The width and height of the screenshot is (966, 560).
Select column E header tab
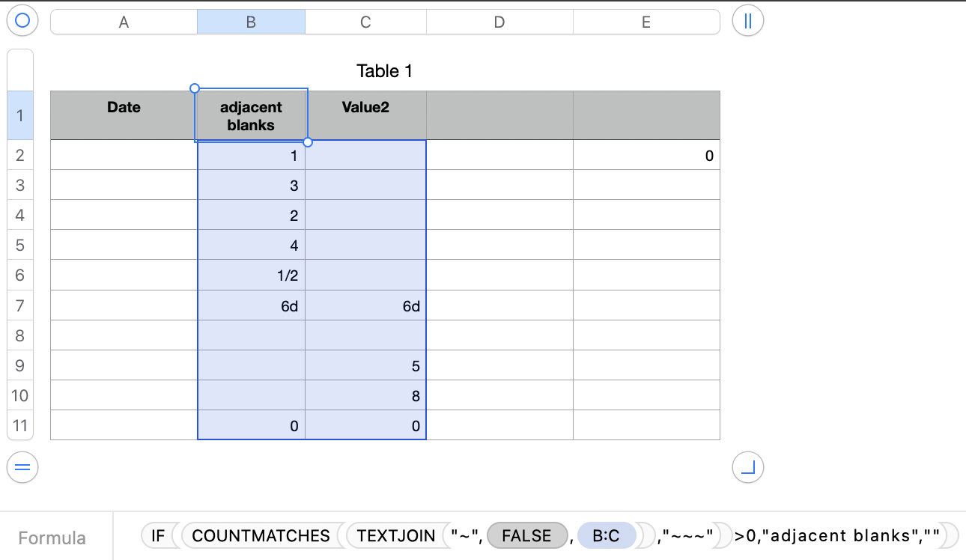coord(645,22)
